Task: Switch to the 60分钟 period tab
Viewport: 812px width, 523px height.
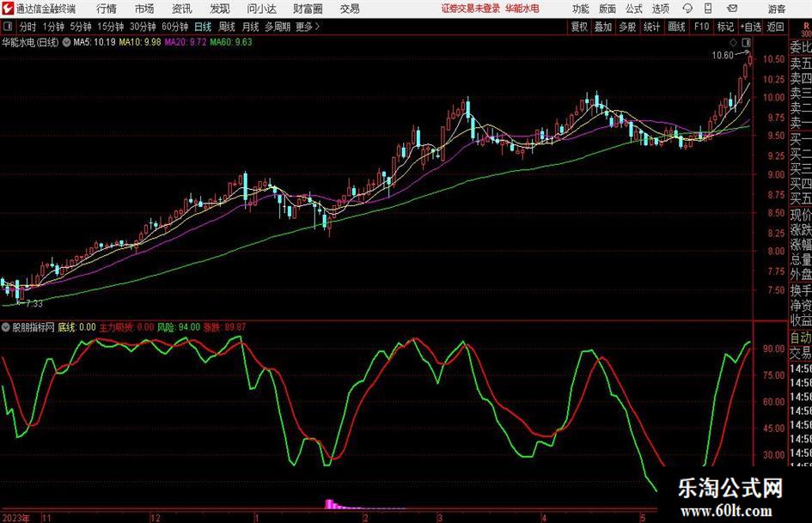Action: point(174,27)
